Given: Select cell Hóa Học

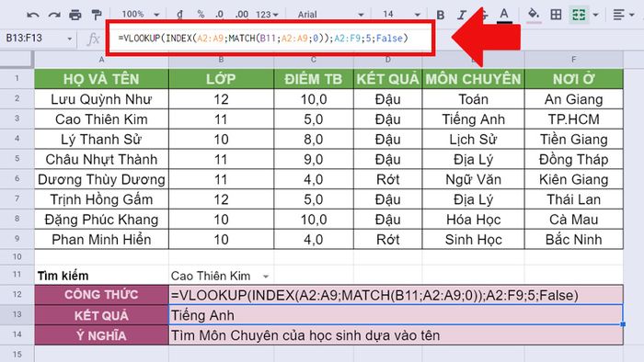Looking at the screenshot, I should [473, 220].
